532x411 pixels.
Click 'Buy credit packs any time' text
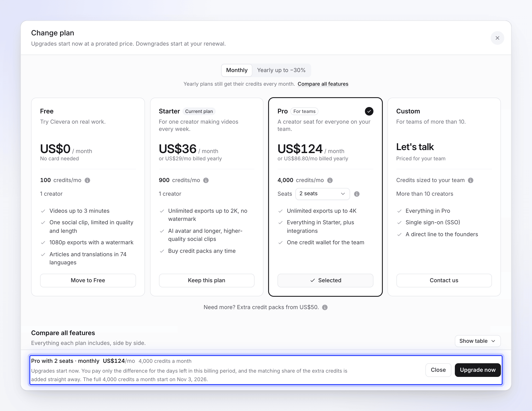[x=202, y=251]
